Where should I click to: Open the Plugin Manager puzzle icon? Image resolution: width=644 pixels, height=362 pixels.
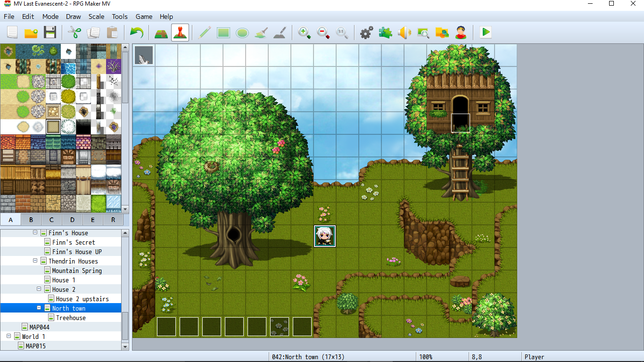386,33
